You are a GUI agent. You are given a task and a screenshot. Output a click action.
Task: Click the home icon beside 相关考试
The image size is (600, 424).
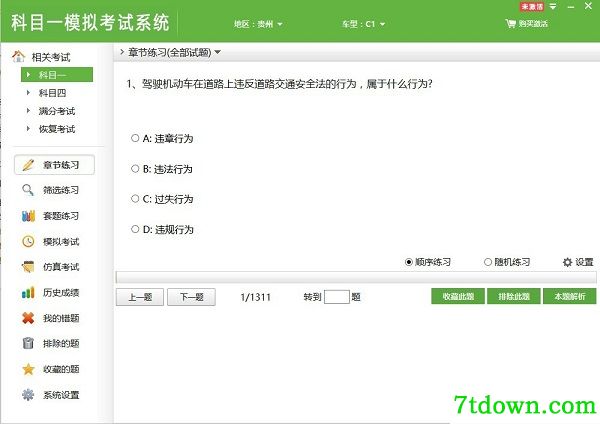point(18,57)
